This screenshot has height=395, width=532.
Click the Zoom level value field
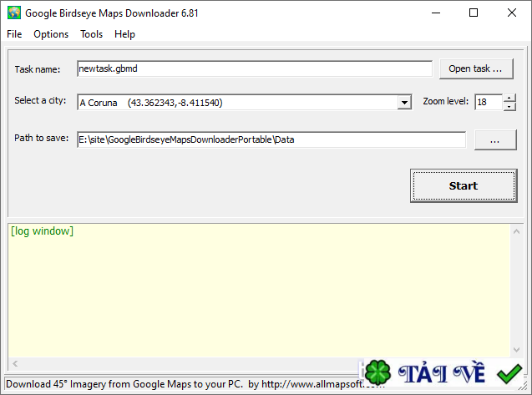click(x=489, y=102)
